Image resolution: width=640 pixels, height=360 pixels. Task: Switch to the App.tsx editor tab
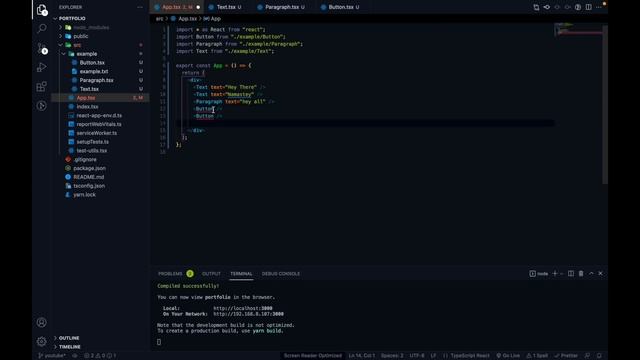(177, 7)
